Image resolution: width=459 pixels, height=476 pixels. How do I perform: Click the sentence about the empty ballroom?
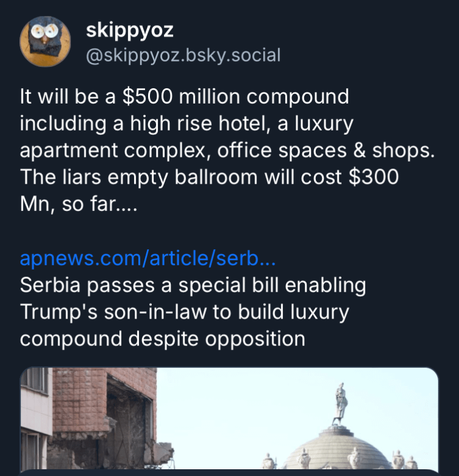pos(209,178)
